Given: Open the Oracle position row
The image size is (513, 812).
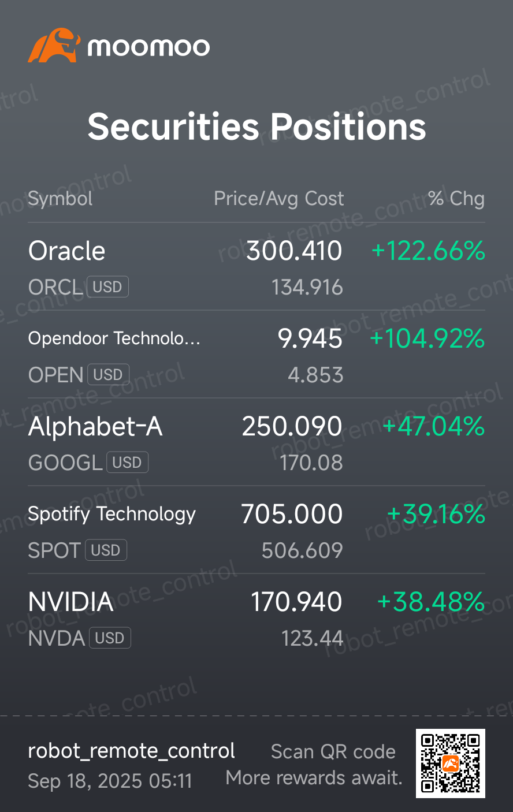Looking at the screenshot, I should coord(256,267).
